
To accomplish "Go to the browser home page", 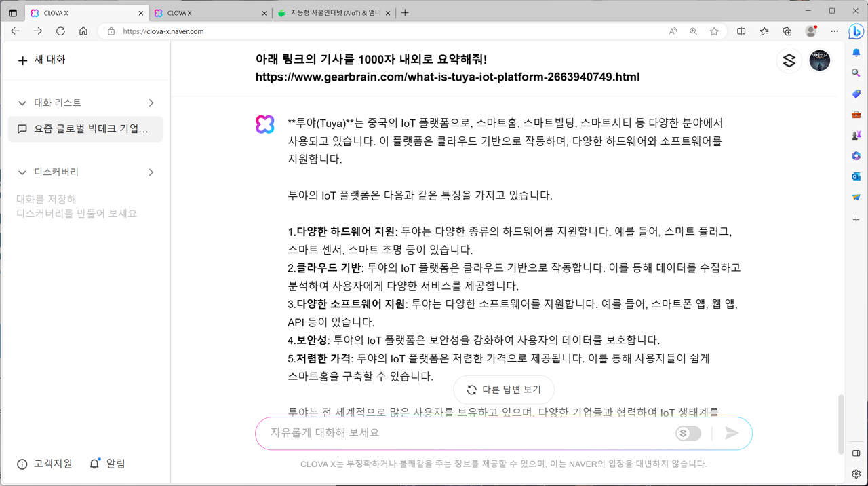I will tap(83, 31).
